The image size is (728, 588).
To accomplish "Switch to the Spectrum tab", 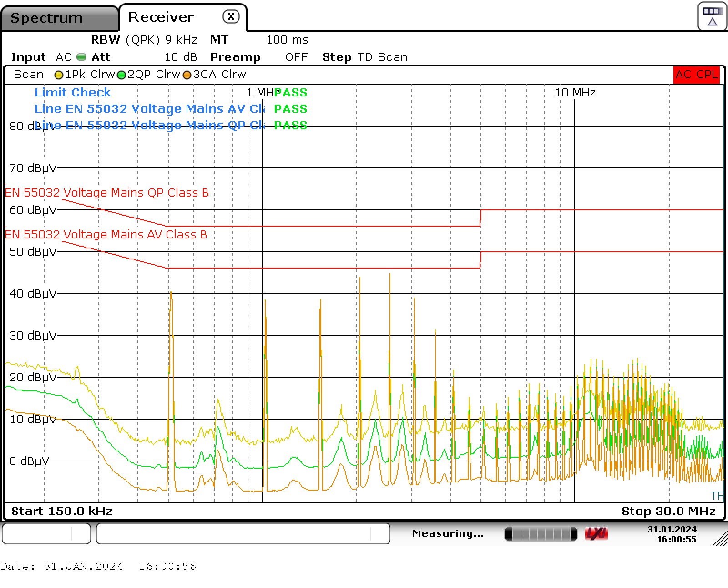I will 46,18.
